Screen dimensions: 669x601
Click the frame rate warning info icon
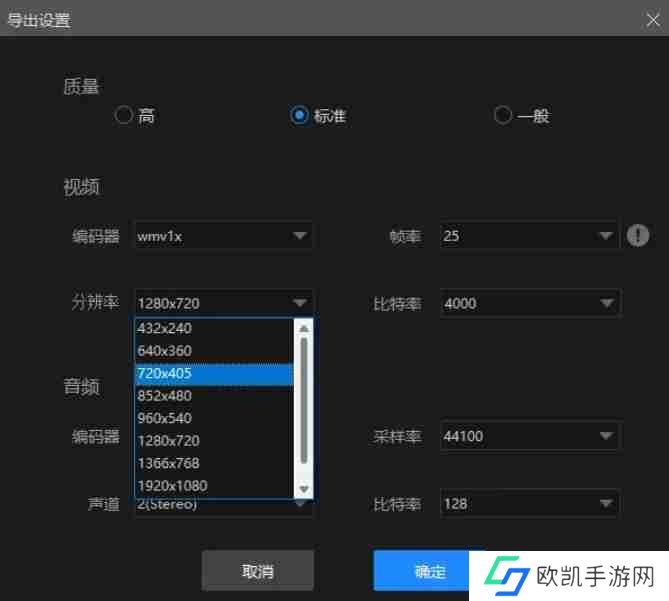(638, 235)
